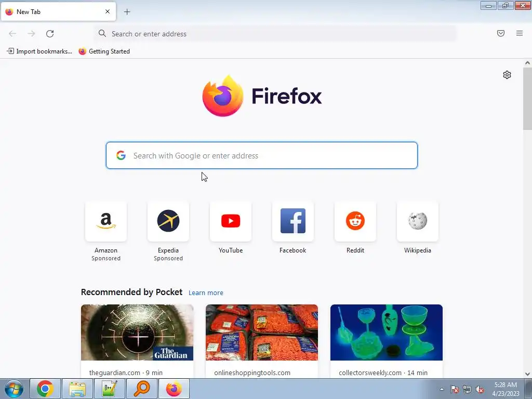Open a new tab with the plus button
The width and height of the screenshot is (532, 399).
click(x=127, y=12)
